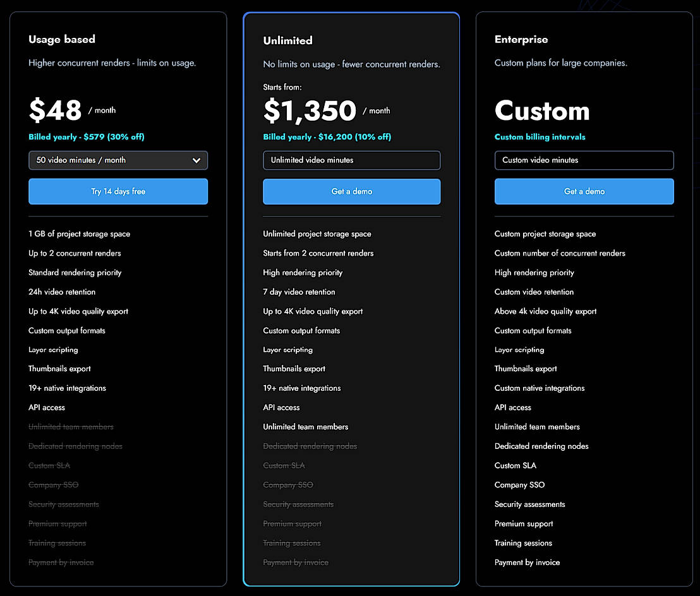Click Get a demo under Unlimited plan
Screen dimensions: 700x596
point(351,191)
